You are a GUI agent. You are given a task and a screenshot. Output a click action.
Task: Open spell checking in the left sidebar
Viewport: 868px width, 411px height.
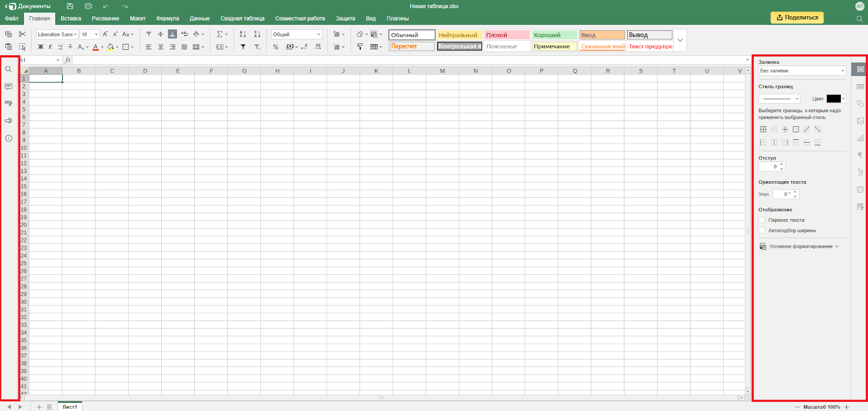(9, 103)
